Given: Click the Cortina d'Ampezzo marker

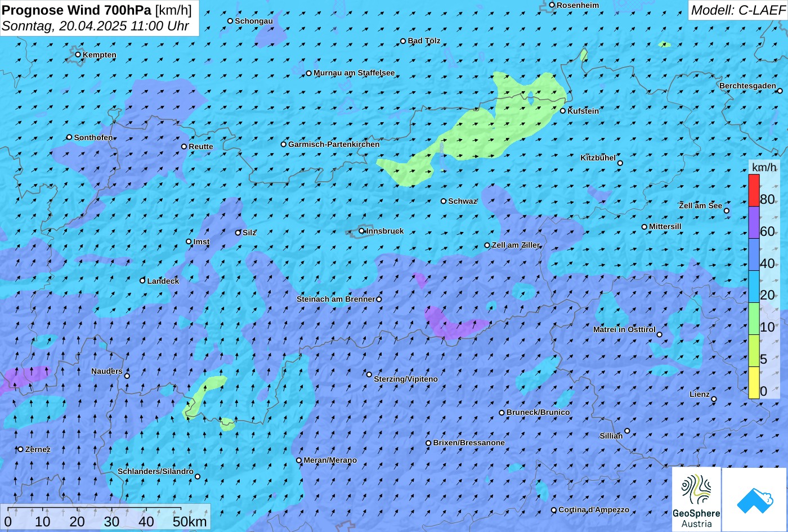Looking at the screenshot, I should click(553, 510).
